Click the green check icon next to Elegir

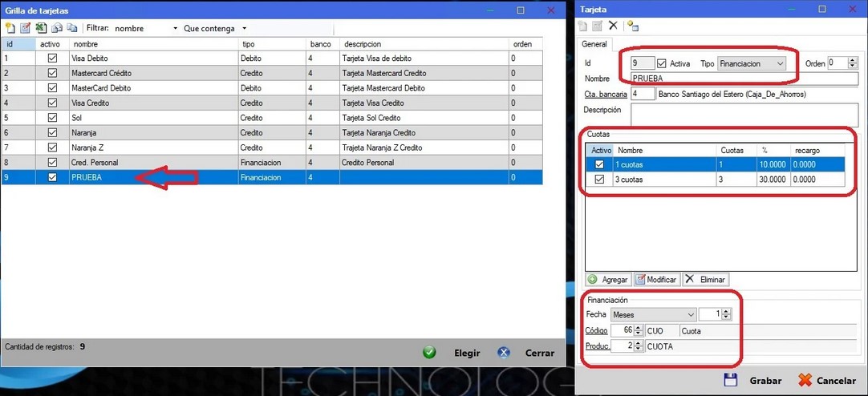point(429,353)
